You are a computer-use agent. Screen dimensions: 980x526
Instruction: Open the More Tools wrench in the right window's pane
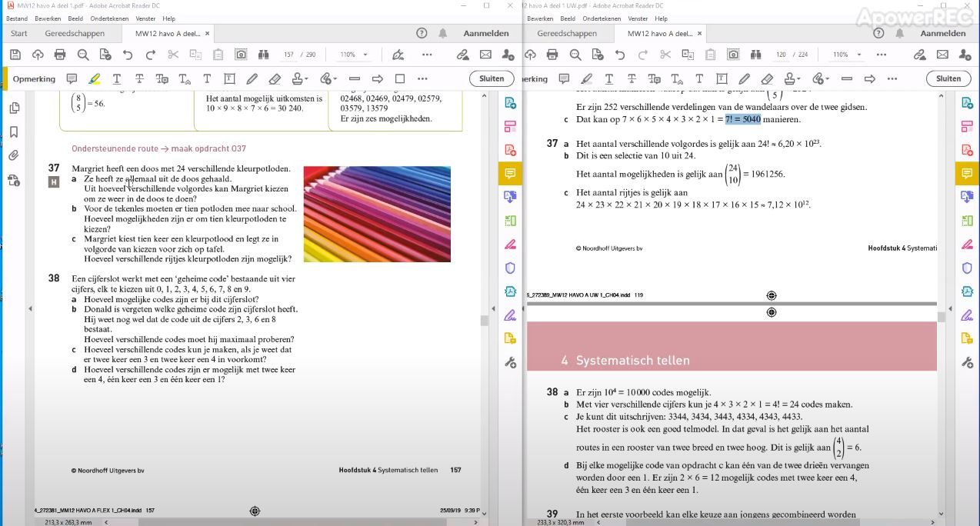pyautogui.click(x=968, y=362)
